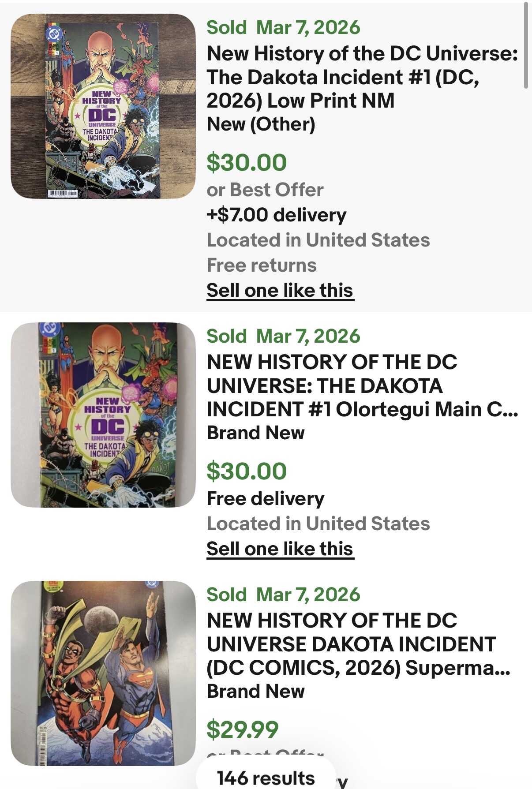The width and height of the screenshot is (532, 789).
Task: Open the 'DC COMICS, 2026' Superman listing title
Action: tap(358, 644)
